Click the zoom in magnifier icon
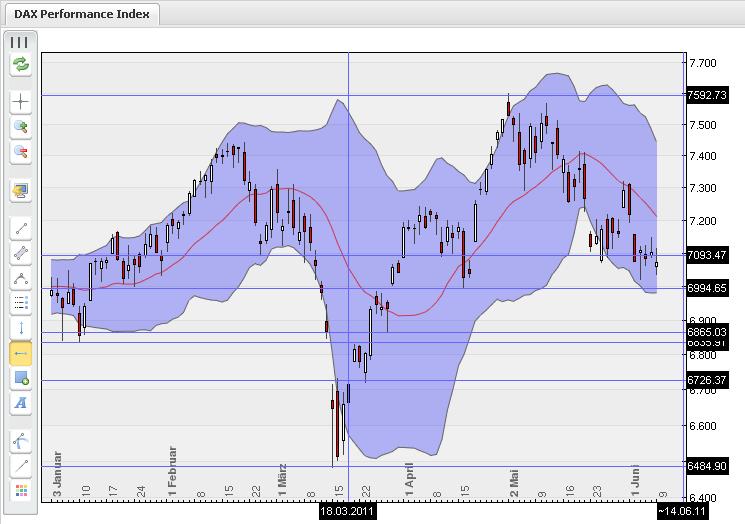The image size is (745, 524). (20, 127)
